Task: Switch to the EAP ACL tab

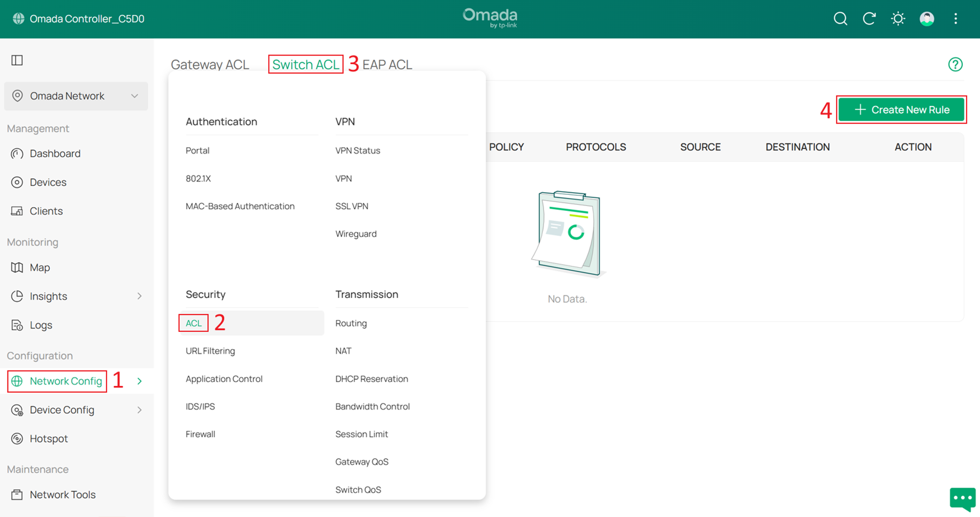Action: 387,65
